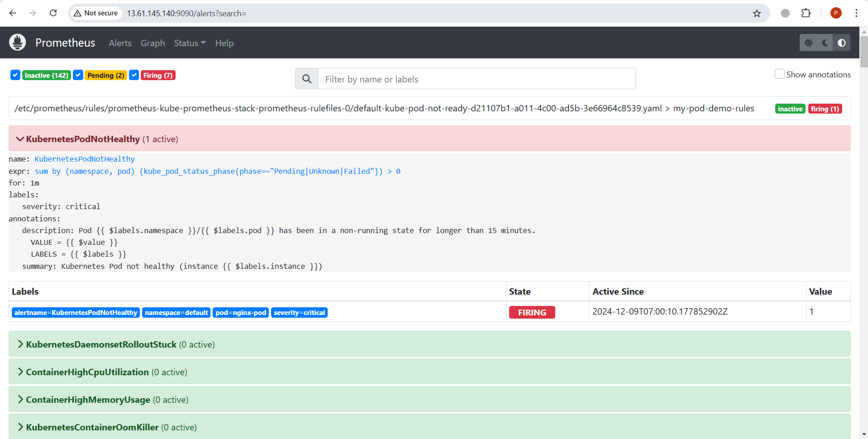
Task: Open the Help page
Action: [x=224, y=43]
